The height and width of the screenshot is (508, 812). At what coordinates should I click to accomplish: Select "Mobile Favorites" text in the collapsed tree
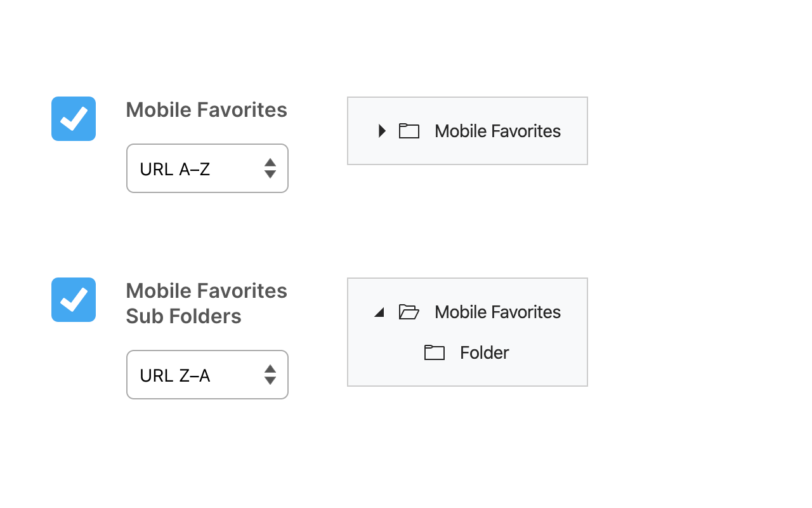[497, 131]
